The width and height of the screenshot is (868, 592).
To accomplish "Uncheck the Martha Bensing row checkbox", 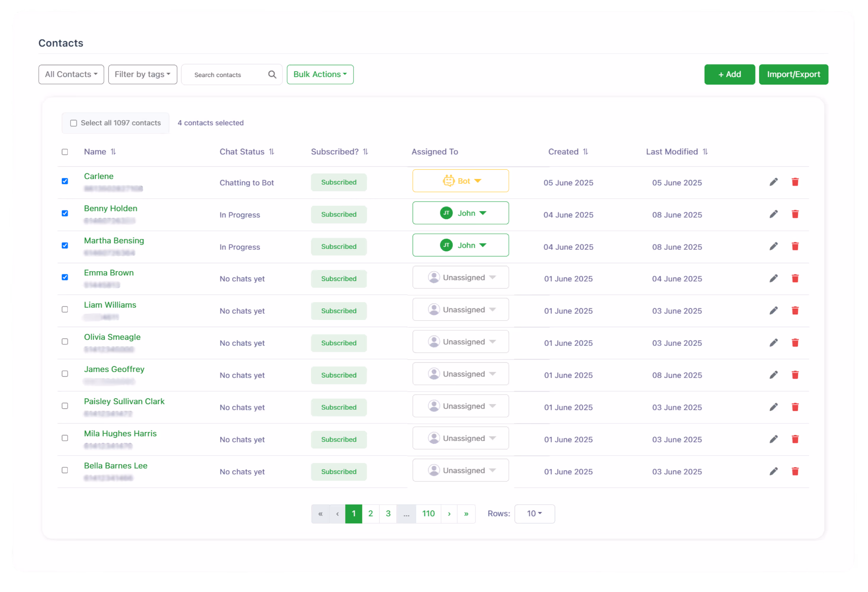I will point(65,246).
